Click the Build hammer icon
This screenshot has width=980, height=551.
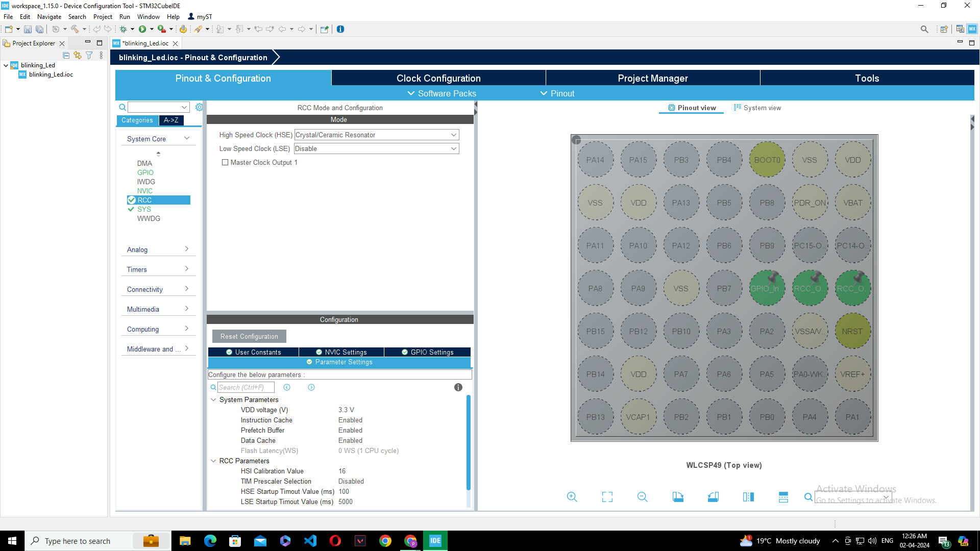pos(75,29)
